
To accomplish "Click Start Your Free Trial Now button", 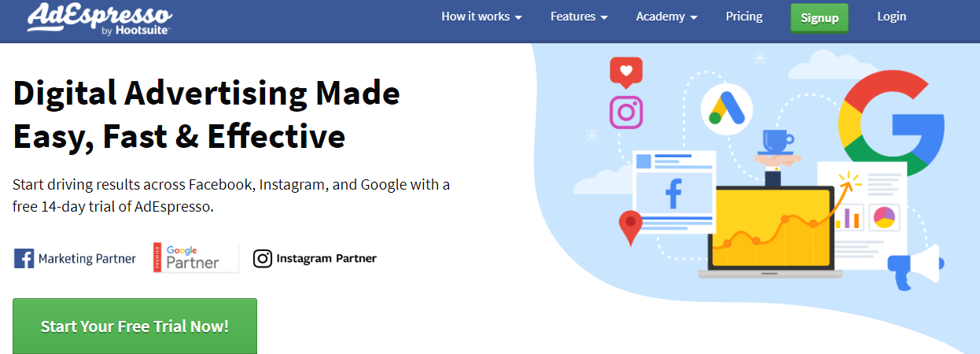I will pyautogui.click(x=134, y=326).
